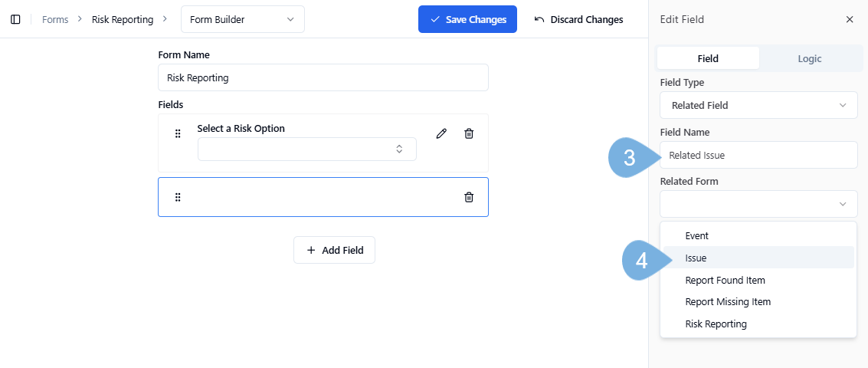Collapse the Related Form dropdown
This screenshot has width=868, height=368.
pyautogui.click(x=758, y=204)
